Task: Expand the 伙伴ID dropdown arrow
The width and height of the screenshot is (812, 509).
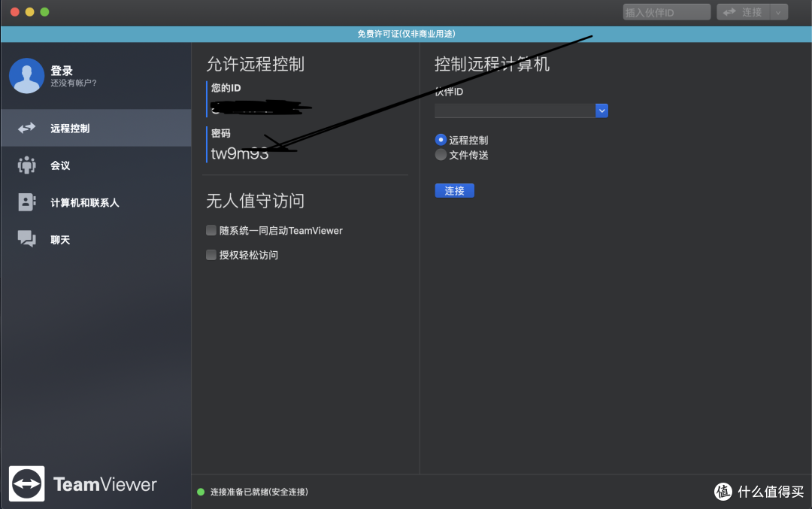Action: [601, 111]
